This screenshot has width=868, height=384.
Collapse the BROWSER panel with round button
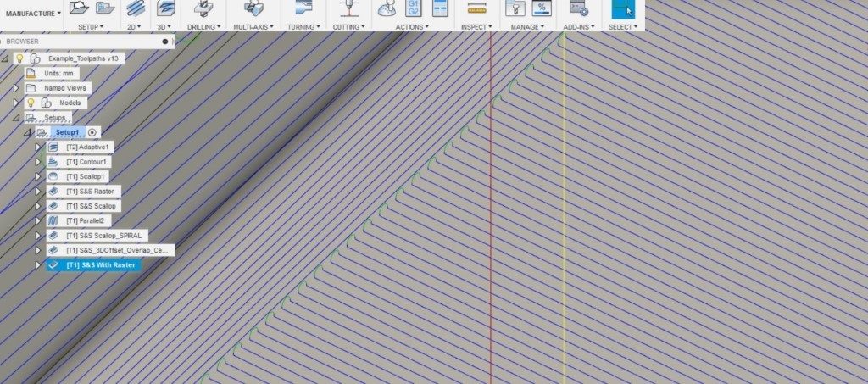click(165, 42)
